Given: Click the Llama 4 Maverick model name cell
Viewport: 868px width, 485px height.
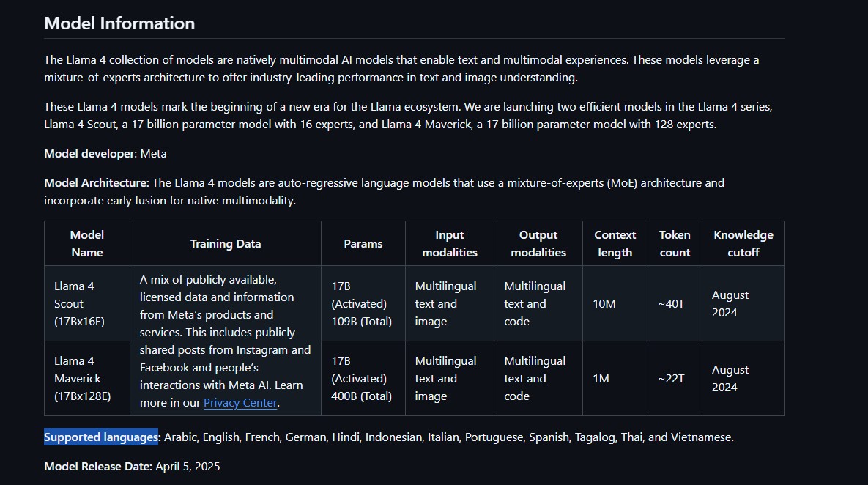Looking at the screenshot, I should pyautogui.click(x=87, y=378).
